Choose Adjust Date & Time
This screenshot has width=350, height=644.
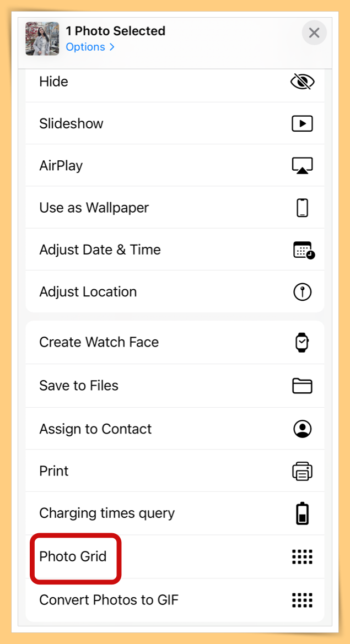175,250
